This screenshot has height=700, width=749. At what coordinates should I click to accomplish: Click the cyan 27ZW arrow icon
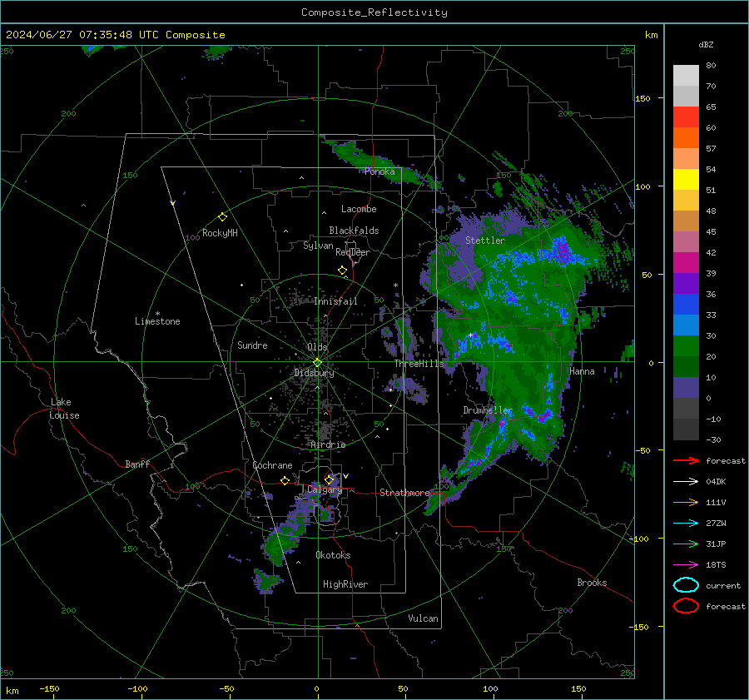(x=686, y=524)
